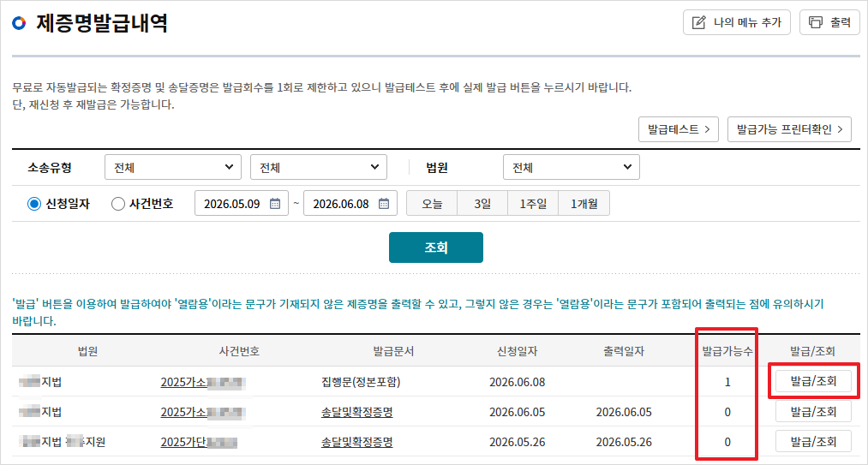Click the circular logo beside 제증명발급내역
Image resolution: width=868 pixels, height=465 pixels.
tap(19, 23)
